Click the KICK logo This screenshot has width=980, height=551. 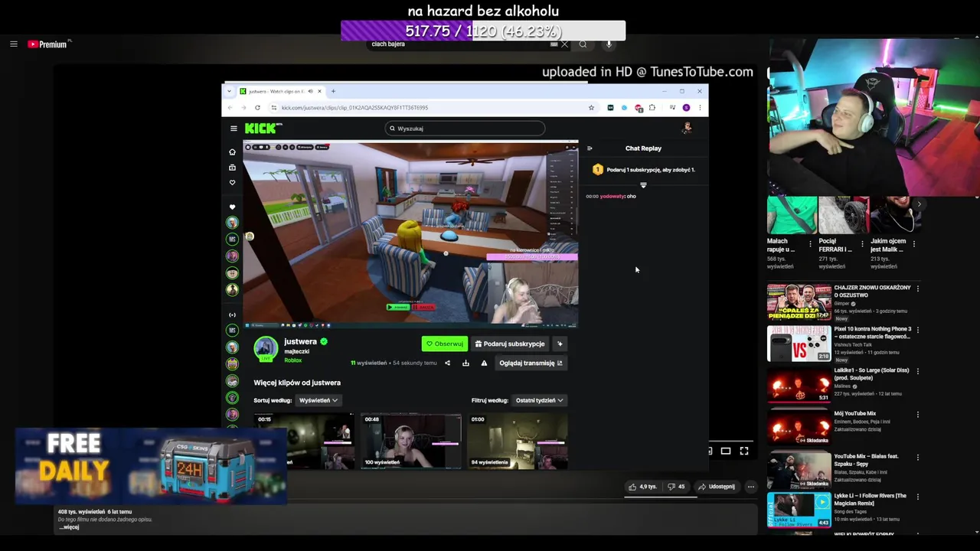pyautogui.click(x=263, y=129)
